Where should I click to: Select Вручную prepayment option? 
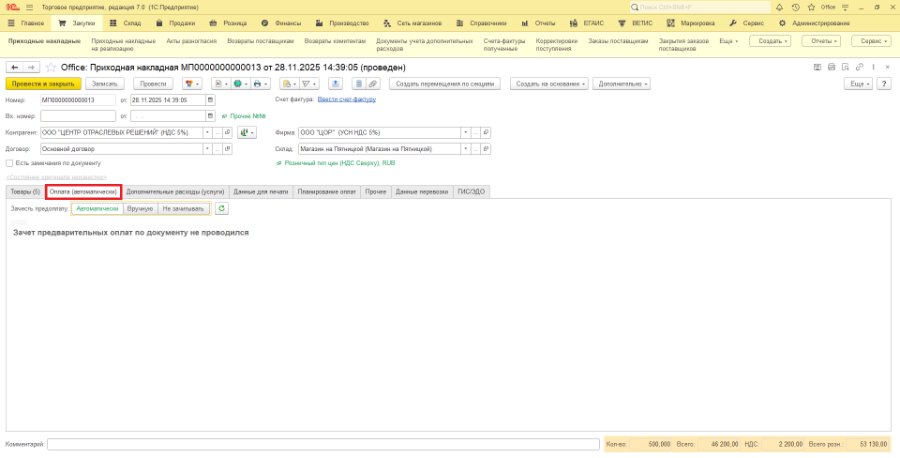coord(140,208)
